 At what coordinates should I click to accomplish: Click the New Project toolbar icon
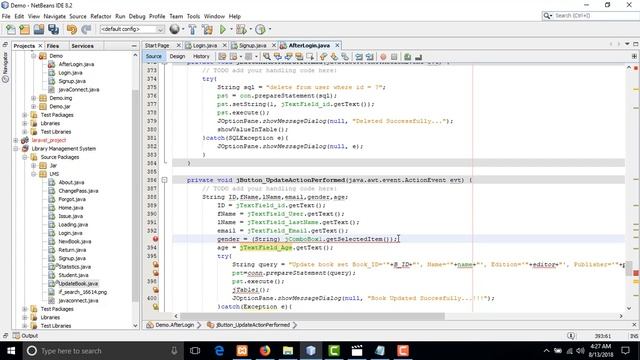[x=24, y=29]
